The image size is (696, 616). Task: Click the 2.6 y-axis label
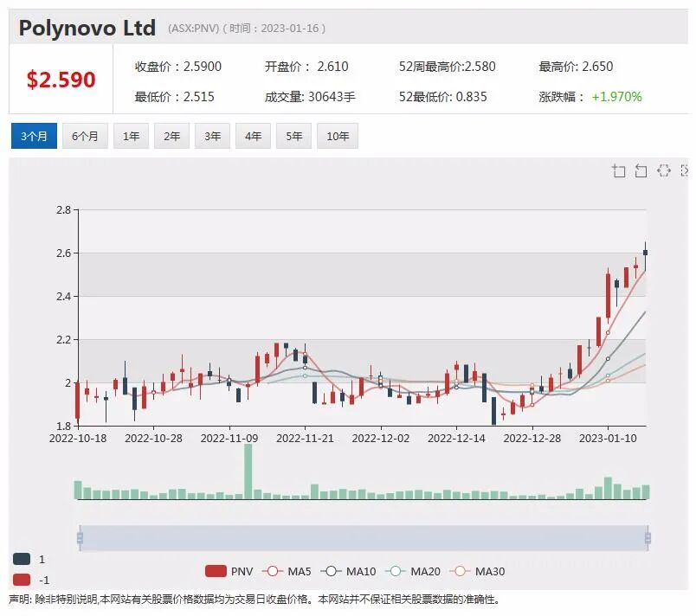[63, 253]
